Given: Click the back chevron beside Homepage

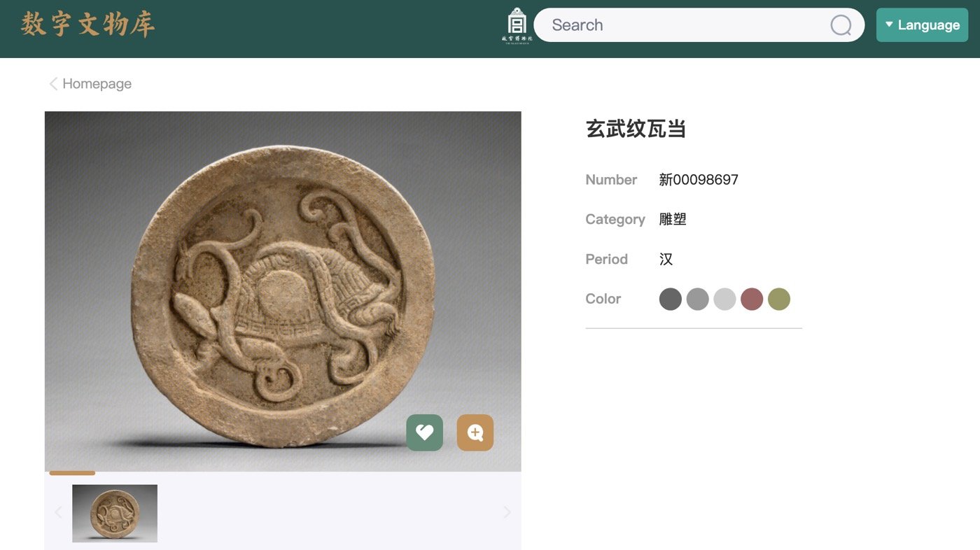Looking at the screenshot, I should coord(52,84).
